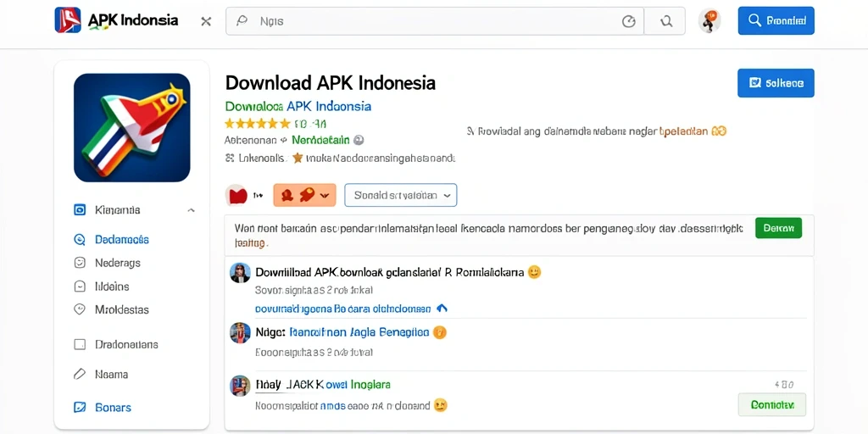Toggle the Dradonatans checkbox icon
Image resolution: width=868 pixels, height=434 pixels.
(80, 344)
